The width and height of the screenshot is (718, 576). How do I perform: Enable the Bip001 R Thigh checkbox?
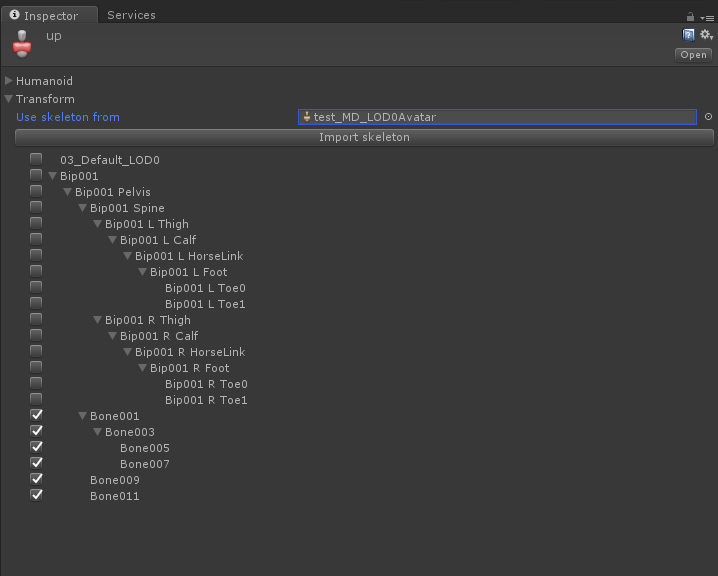(36, 319)
